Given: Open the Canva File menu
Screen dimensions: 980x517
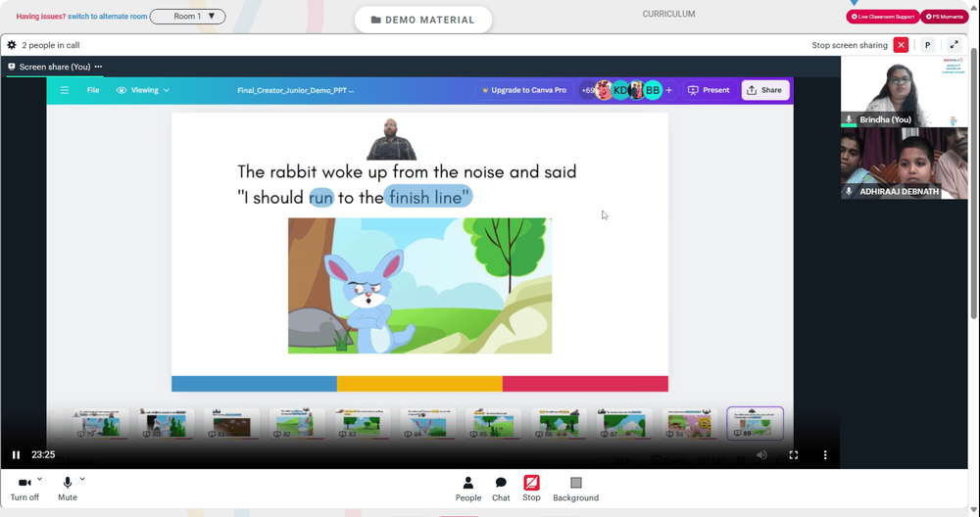Looking at the screenshot, I should (93, 90).
